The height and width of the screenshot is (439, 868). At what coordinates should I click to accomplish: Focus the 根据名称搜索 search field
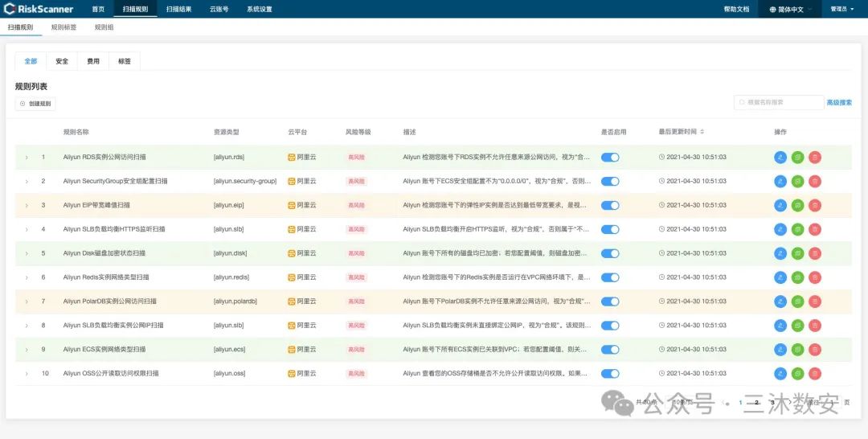(x=779, y=102)
